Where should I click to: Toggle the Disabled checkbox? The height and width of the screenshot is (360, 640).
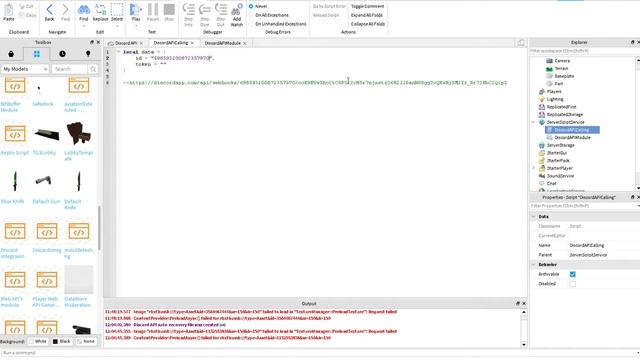(573, 284)
